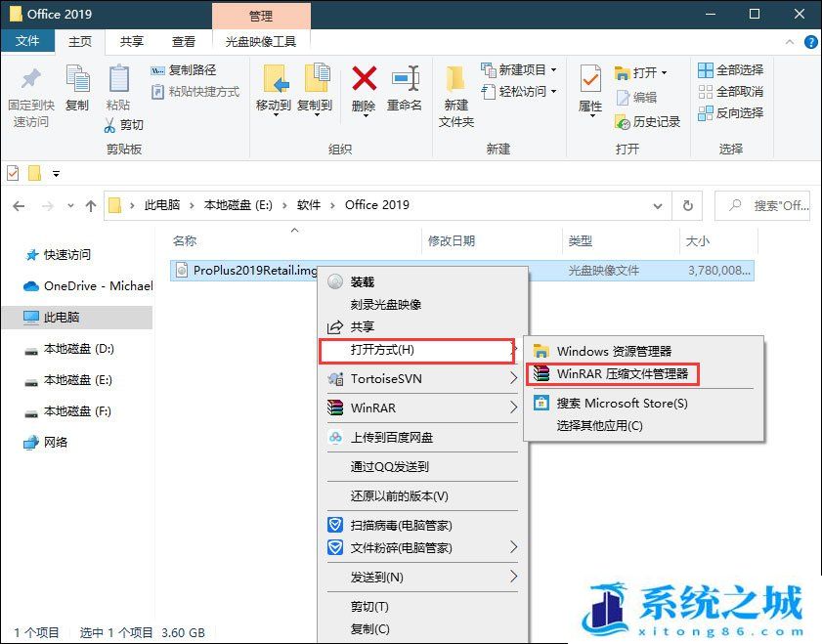Click the blue Help question icon
Screen dimensions: 822x644
pyautogui.click(x=810, y=42)
